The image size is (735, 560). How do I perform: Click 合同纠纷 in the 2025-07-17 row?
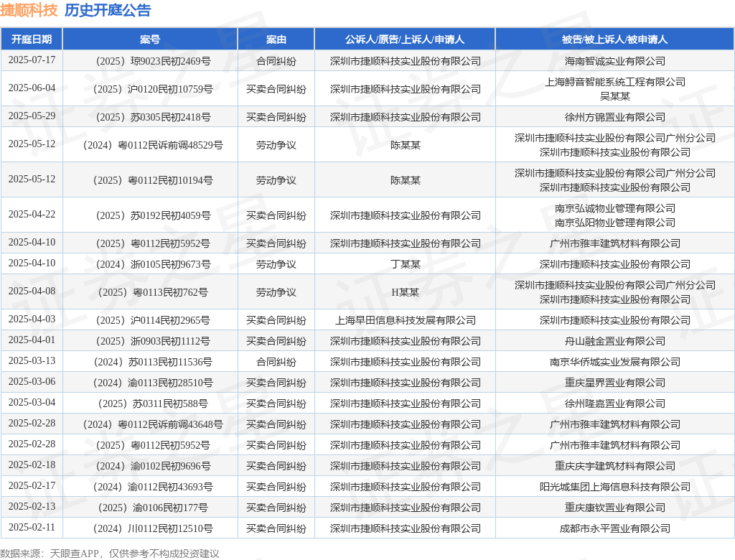point(276,61)
